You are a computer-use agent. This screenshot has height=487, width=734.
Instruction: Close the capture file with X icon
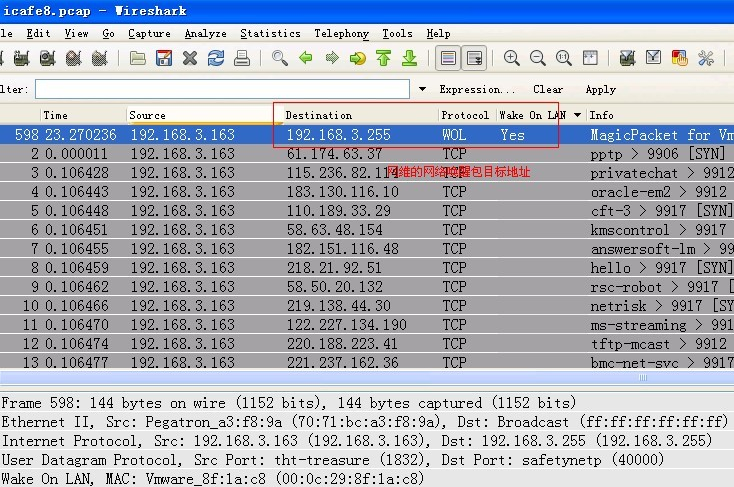click(x=190, y=59)
